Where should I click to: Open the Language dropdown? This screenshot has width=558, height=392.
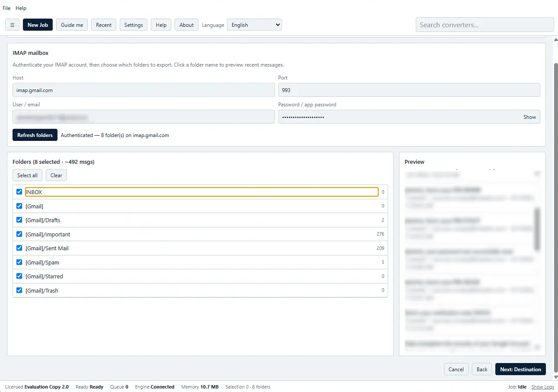(254, 25)
